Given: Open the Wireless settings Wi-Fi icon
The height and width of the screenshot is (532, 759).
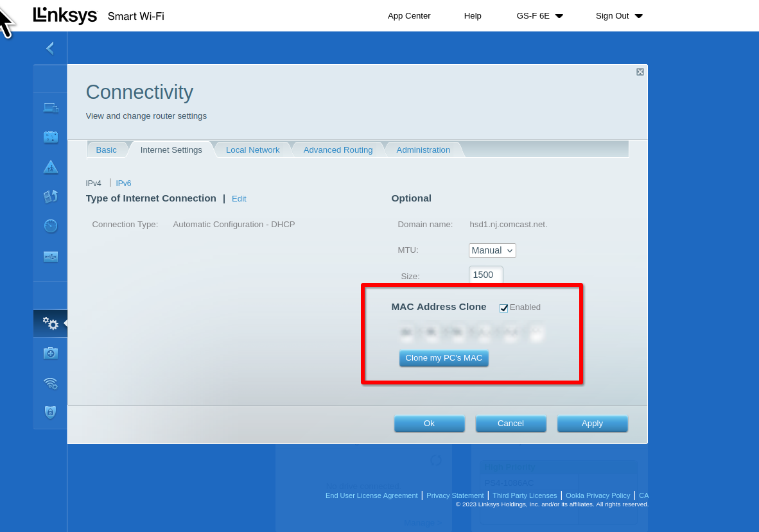Looking at the screenshot, I should pos(50,383).
